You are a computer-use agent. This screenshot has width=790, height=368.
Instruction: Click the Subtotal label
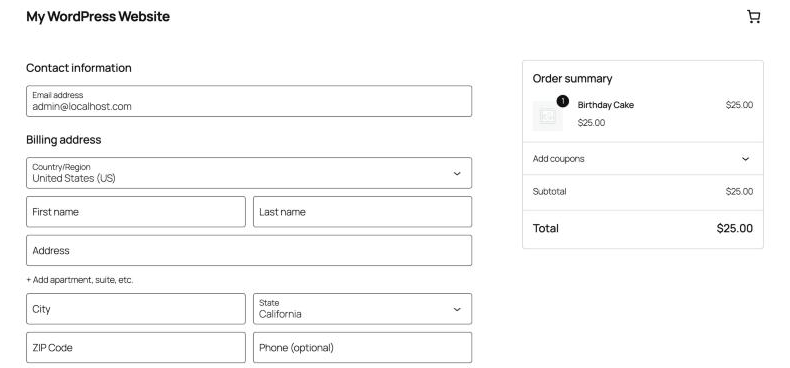click(x=549, y=192)
